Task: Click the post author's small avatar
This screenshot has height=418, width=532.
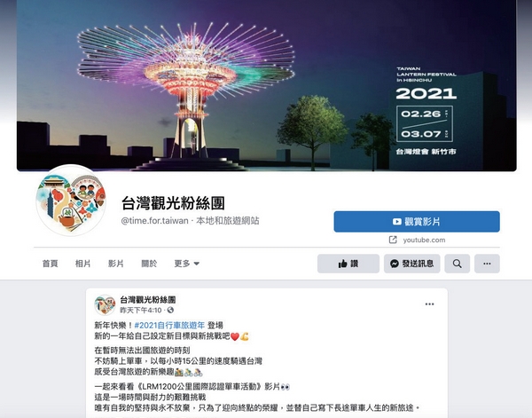Action: pos(105,305)
